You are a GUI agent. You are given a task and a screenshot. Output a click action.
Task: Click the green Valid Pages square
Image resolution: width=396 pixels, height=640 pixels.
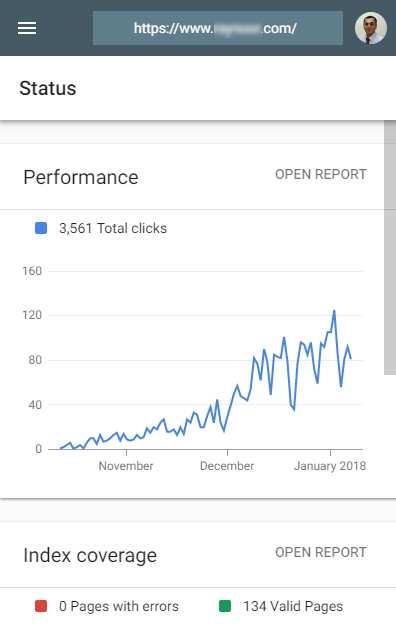click(x=225, y=606)
